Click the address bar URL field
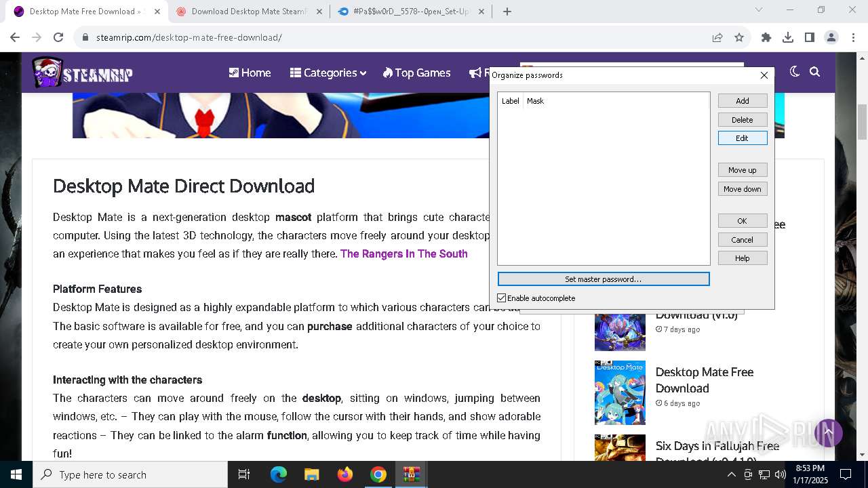Screen dimensions: 868x488 (x=400, y=38)
